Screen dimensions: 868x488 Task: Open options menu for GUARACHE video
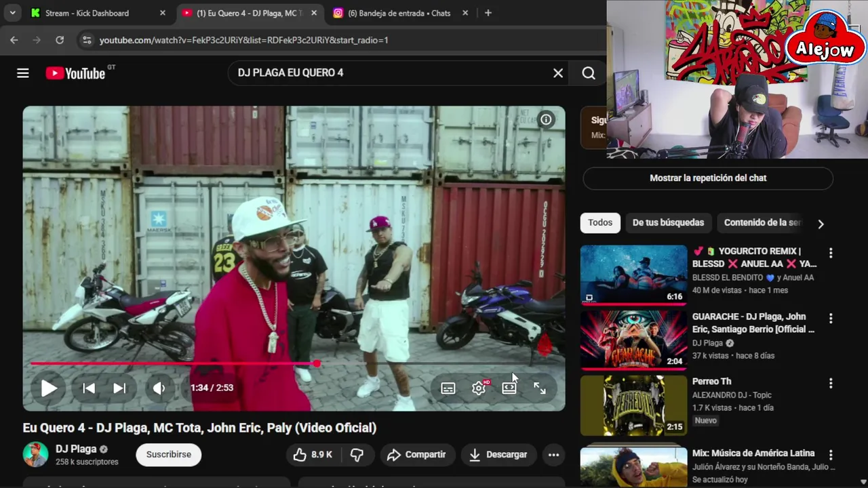[x=831, y=318]
